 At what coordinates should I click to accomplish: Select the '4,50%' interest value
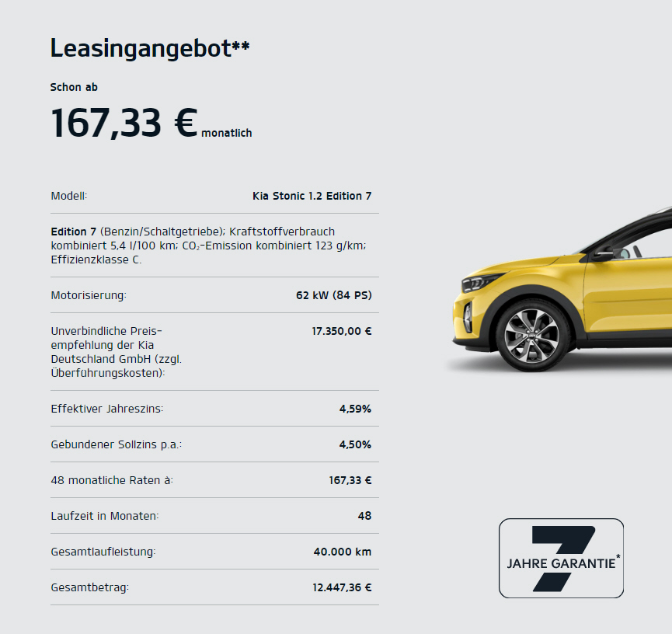coord(355,444)
